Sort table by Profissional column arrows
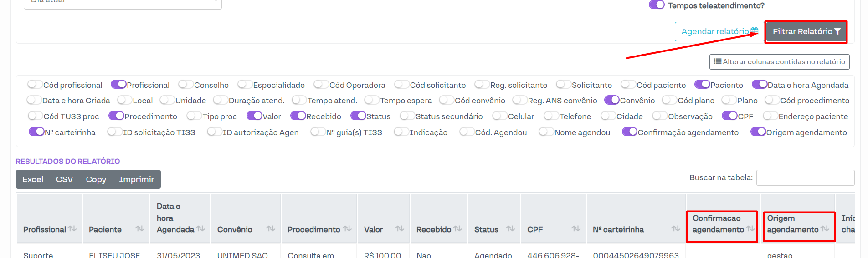This screenshot has height=258, width=868. 72,229
